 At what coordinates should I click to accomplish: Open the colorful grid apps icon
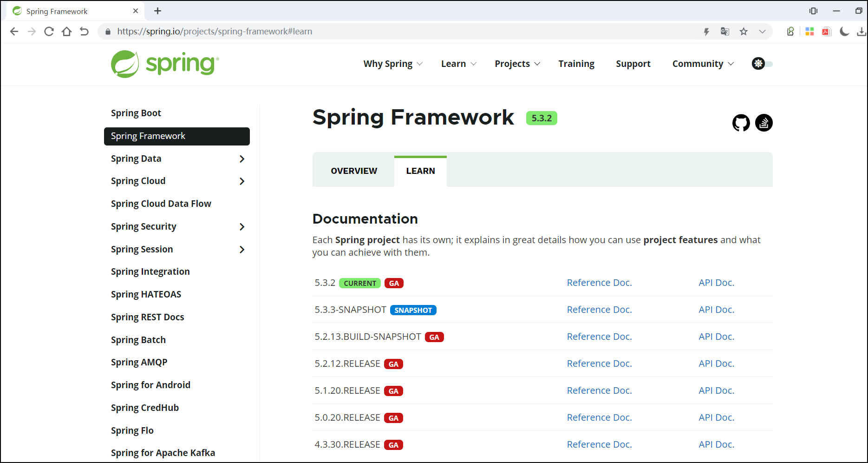[809, 32]
